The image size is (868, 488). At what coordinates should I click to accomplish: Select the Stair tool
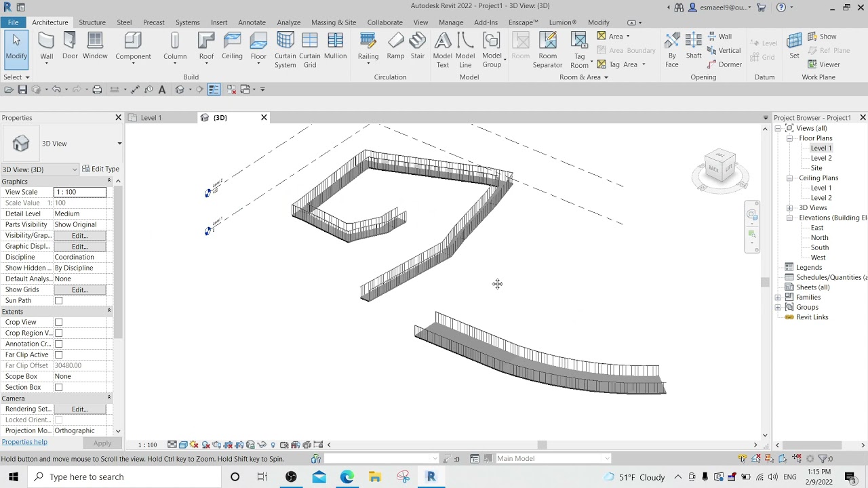point(418,47)
